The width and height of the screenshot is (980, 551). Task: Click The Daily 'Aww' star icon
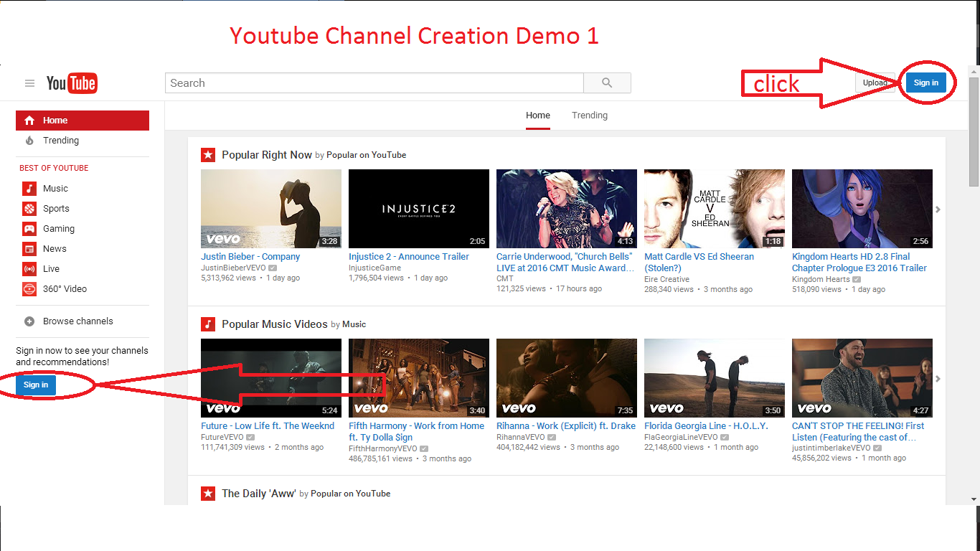pyautogui.click(x=208, y=493)
